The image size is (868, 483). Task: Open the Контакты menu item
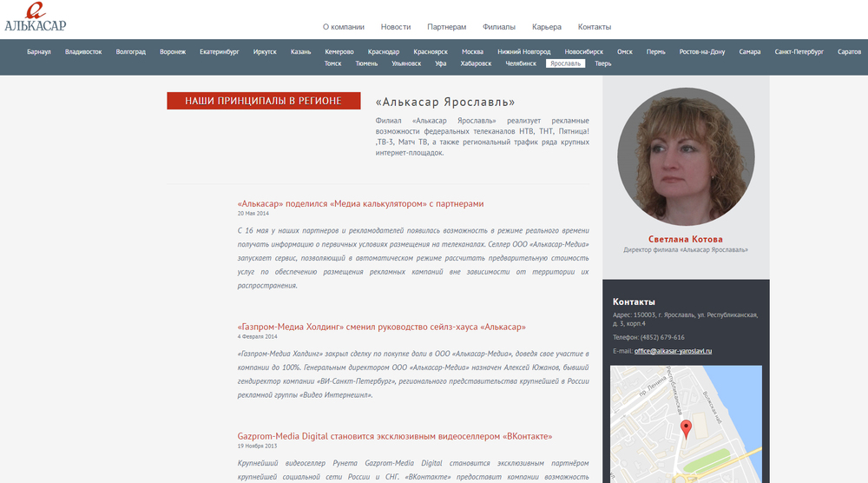coord(594,27)
